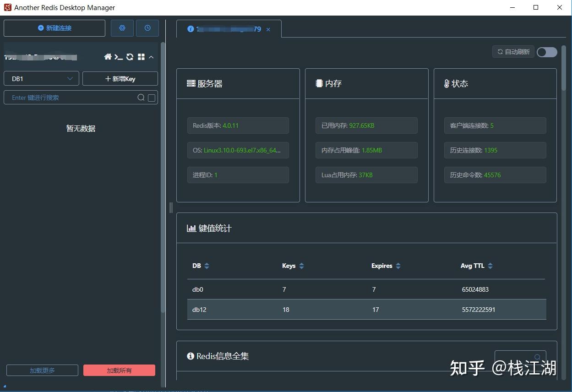Click the sidebar vertical scrollbar

pyautogui.click(x=163, y=178)
